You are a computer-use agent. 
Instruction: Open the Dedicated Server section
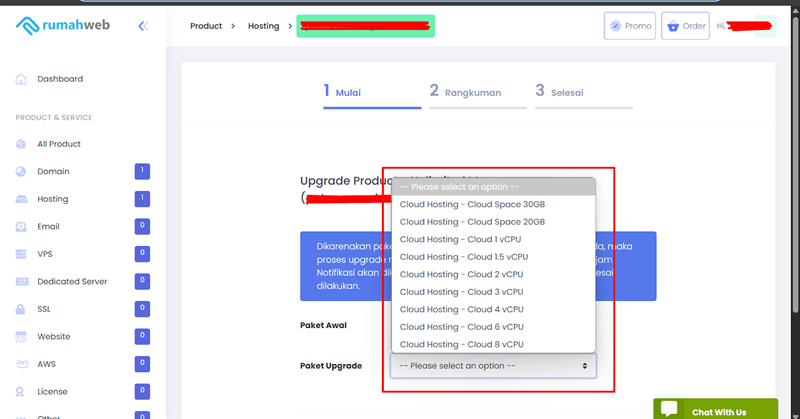[72, 282]
